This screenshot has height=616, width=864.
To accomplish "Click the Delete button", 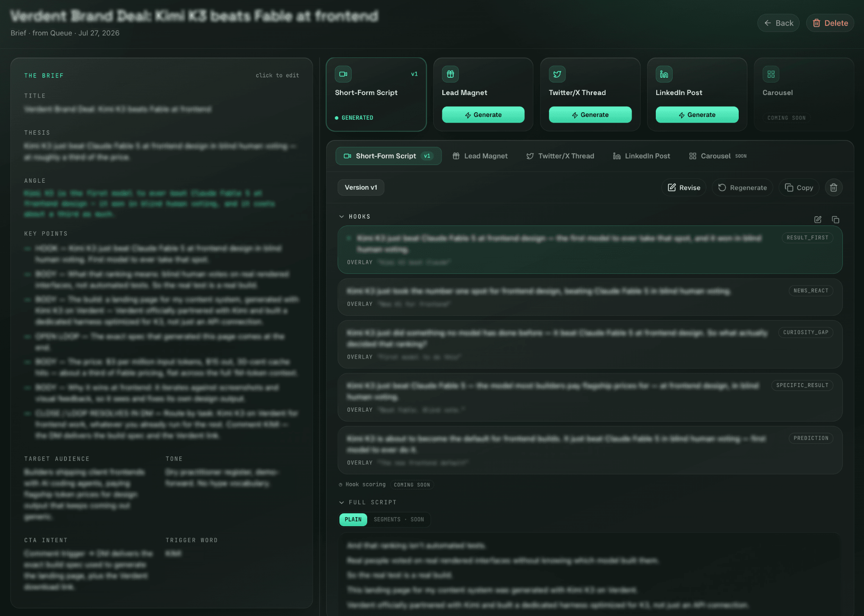I will pos(830,23).
